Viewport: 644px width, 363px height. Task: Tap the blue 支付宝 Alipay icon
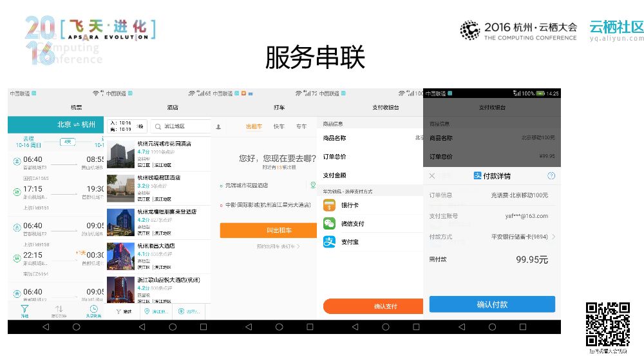pyautogui.click(x=329, y=242)
